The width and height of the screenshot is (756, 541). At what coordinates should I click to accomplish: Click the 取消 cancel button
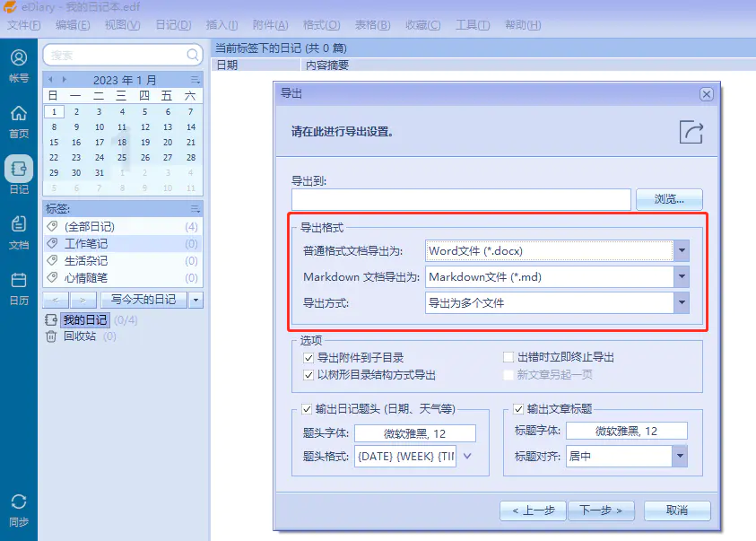pyautogui.click(x=677, y=510)
